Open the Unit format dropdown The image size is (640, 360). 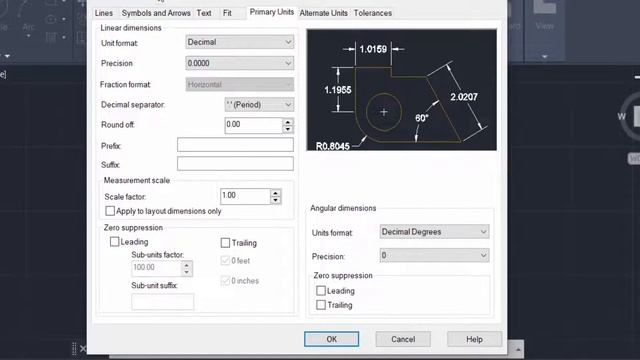pyautogui.click(x=240, y=42)
